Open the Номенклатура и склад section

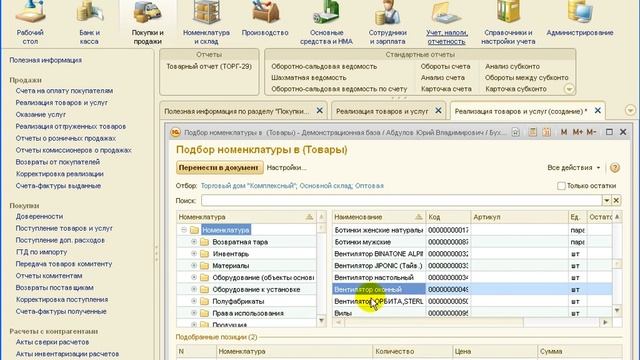(206, 22)
